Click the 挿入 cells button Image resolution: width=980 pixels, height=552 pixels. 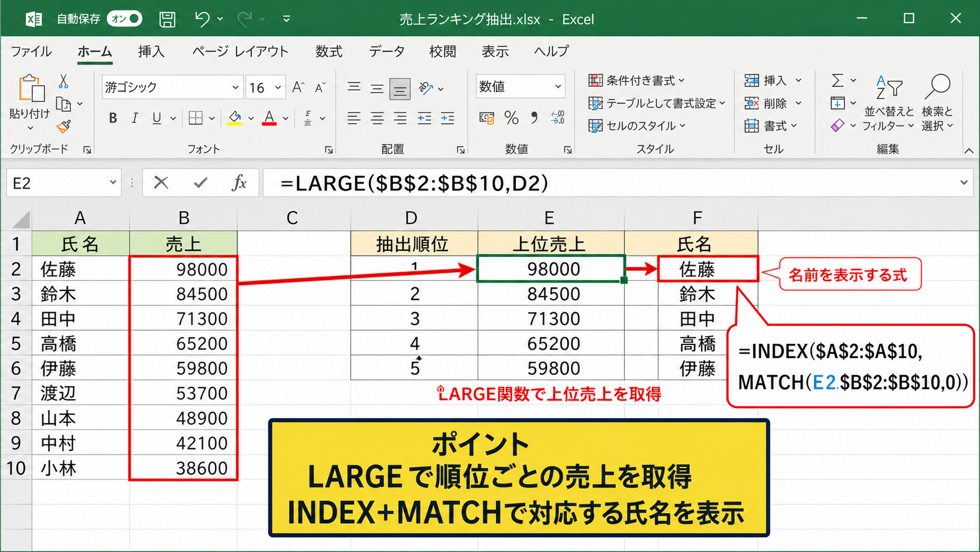point(773,80)
